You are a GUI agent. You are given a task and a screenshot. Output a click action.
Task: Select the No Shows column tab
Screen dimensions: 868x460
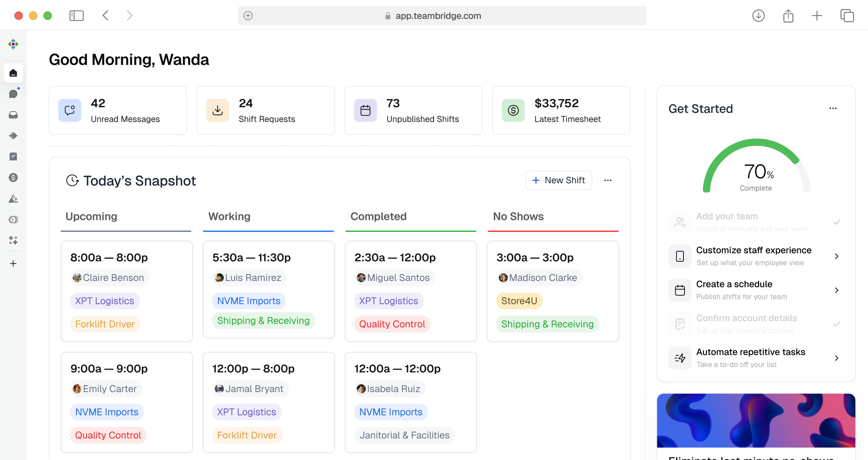click(x=518, y=216)
